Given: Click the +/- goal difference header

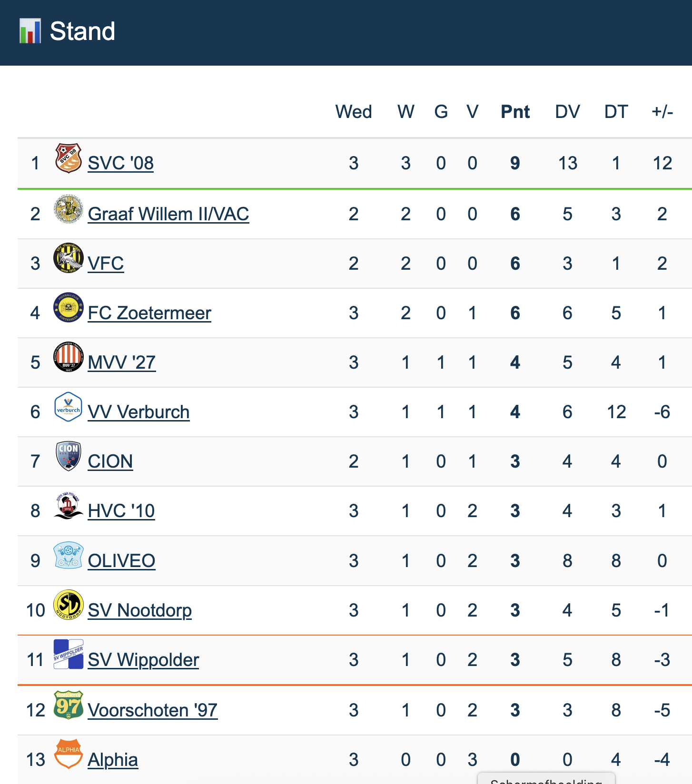Looking at the screenshot, I should [x=662, y=112].
